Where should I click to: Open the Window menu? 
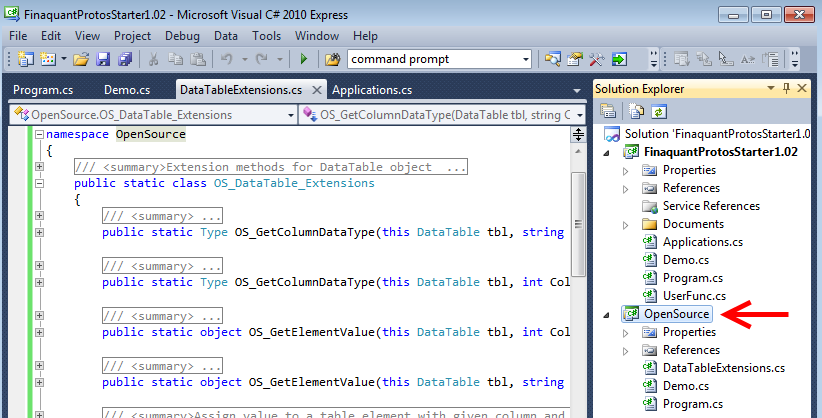(x=317, y=36)
